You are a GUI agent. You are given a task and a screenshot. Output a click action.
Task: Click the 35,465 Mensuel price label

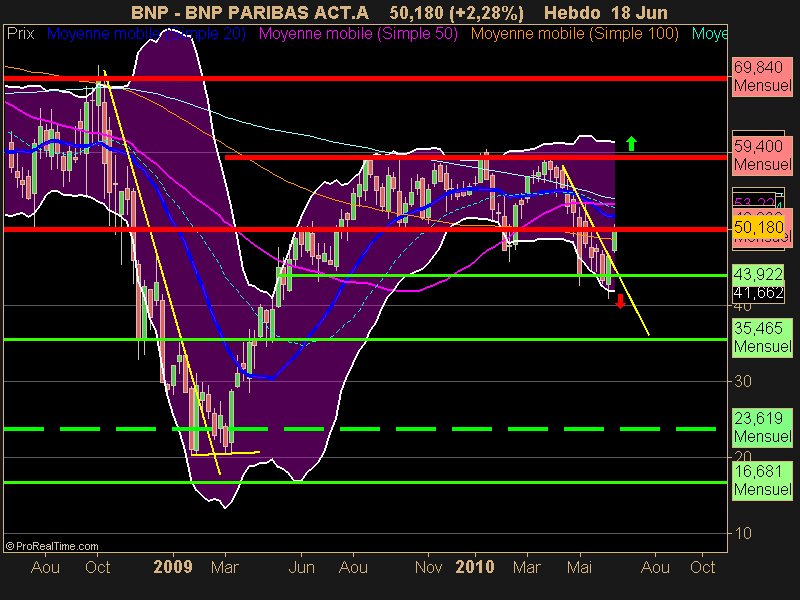click(762, 337)
